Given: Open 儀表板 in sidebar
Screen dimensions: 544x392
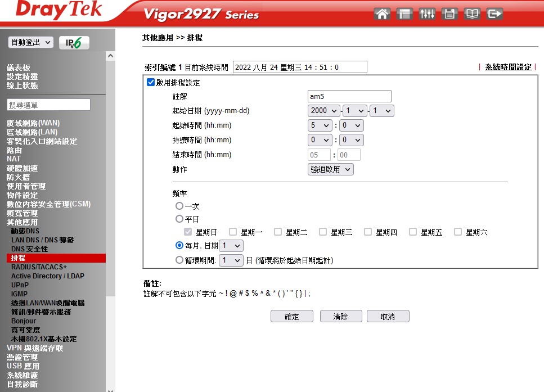Looking at the screenshot, I should (x=19, y=67).
